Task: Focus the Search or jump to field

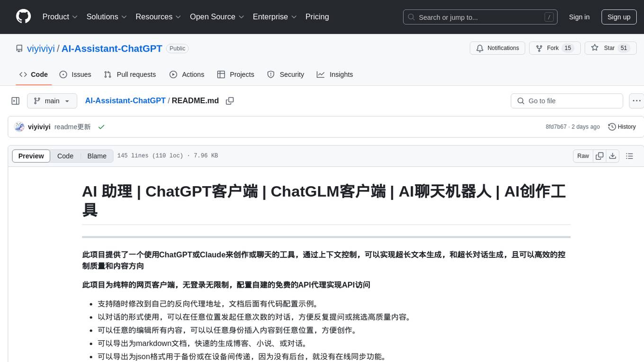Action: (480, 17)
